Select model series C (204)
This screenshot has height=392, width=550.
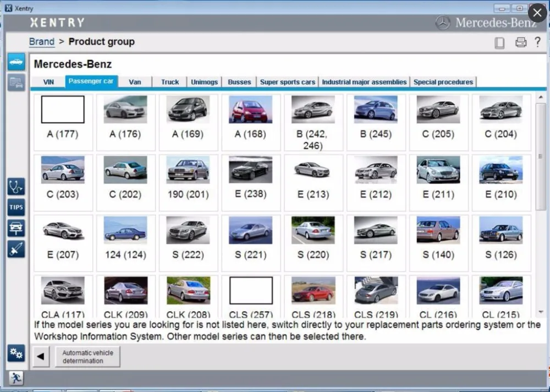(501, 123)
